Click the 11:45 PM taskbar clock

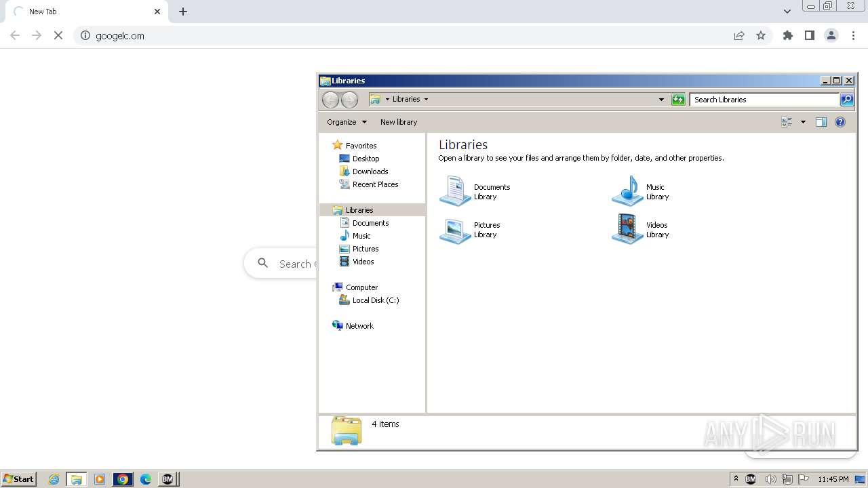coord(833,479)
